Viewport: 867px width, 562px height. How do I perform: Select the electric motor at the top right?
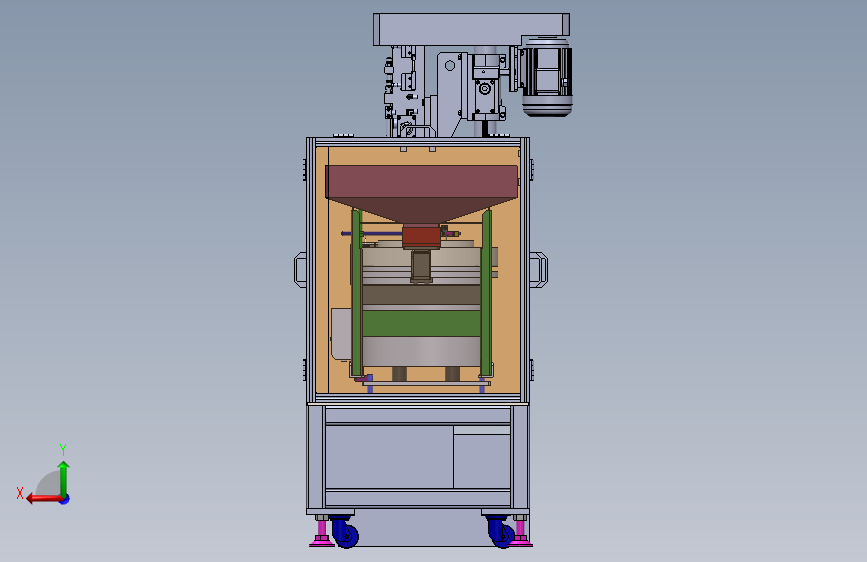[x=546, y=76]
